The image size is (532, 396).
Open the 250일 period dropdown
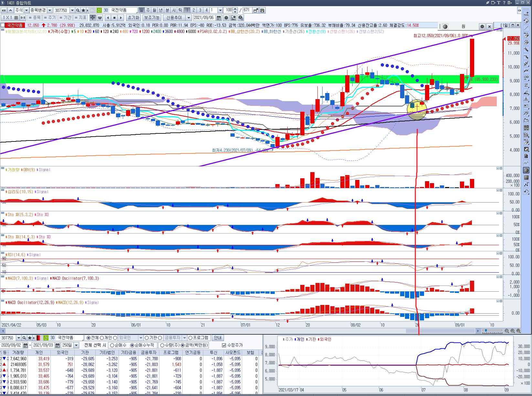(x=76, y=345)
